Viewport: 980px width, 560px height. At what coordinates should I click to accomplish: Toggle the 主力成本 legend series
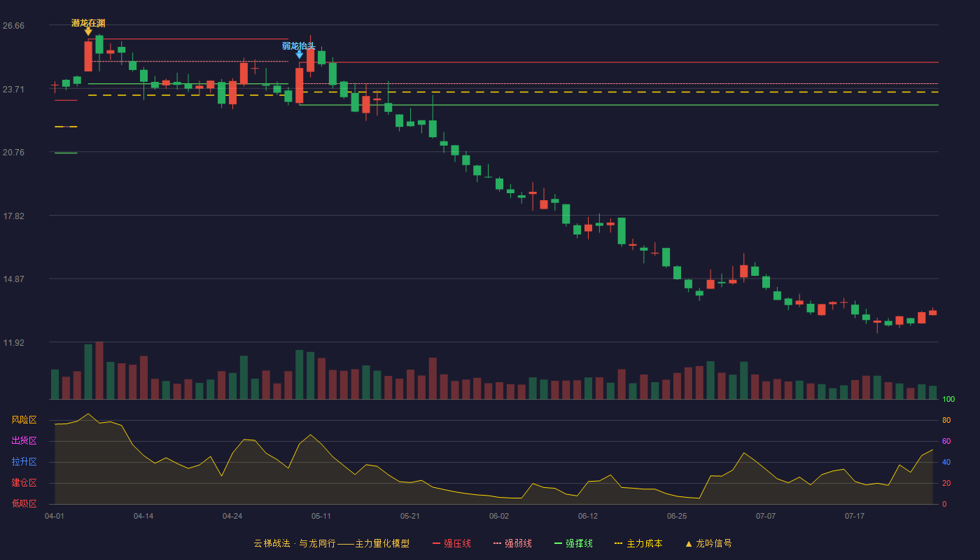coord(638,543)
